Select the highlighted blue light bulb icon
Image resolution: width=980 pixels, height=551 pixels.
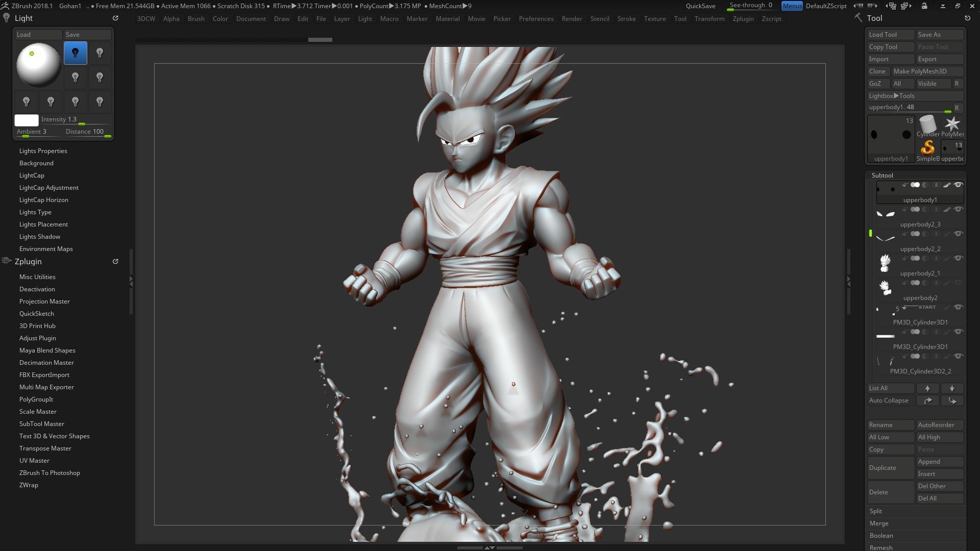[x=76, y=53]
